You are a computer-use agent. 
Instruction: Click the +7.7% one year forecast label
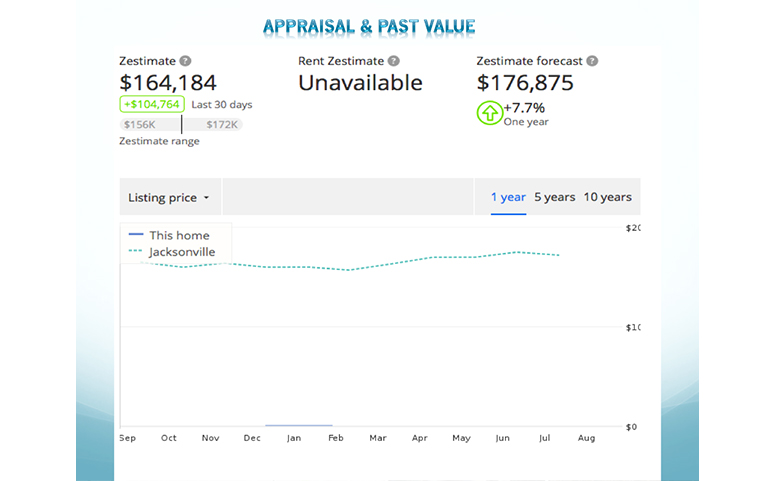pyautogui.click(x=525, y=108)
